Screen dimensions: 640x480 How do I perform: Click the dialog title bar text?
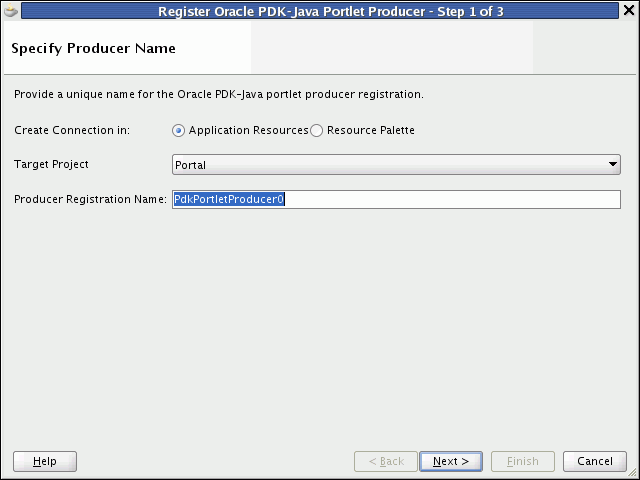331,11
